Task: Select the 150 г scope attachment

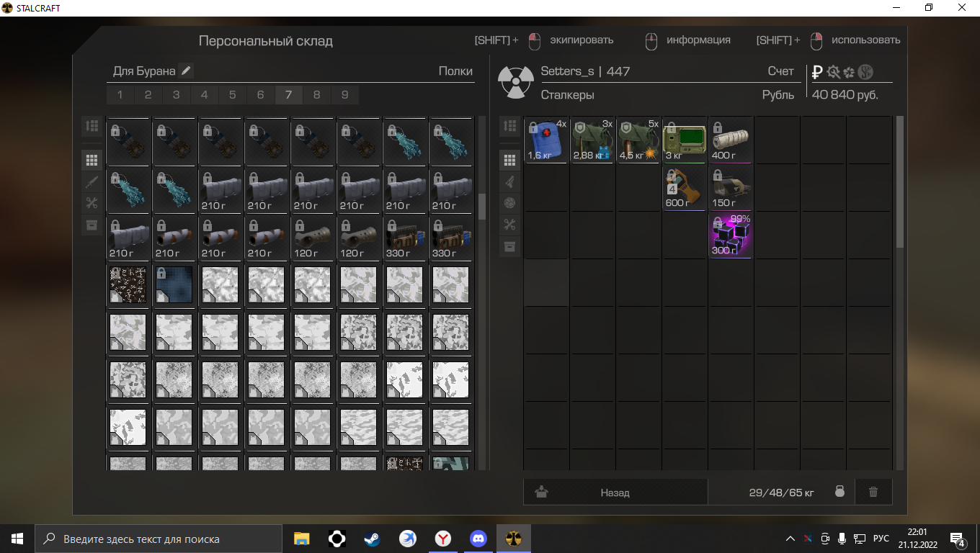Action: [x=731, y=187]
